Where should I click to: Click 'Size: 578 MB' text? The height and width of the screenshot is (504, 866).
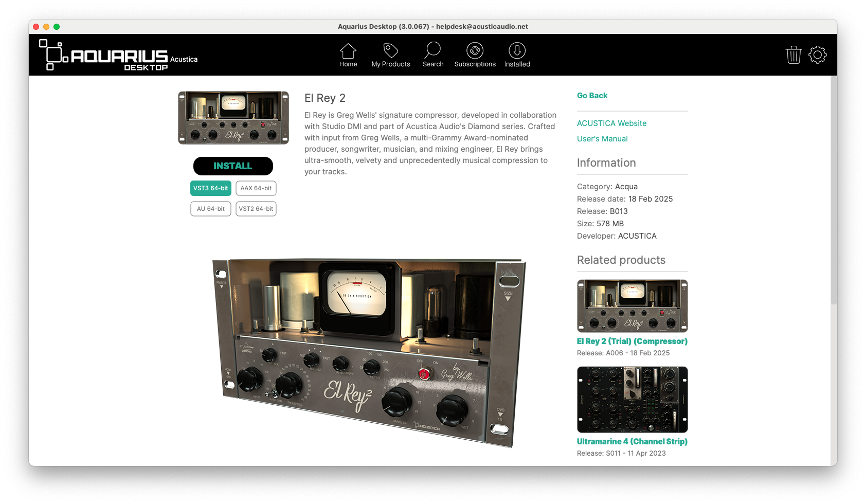(600, 224)
